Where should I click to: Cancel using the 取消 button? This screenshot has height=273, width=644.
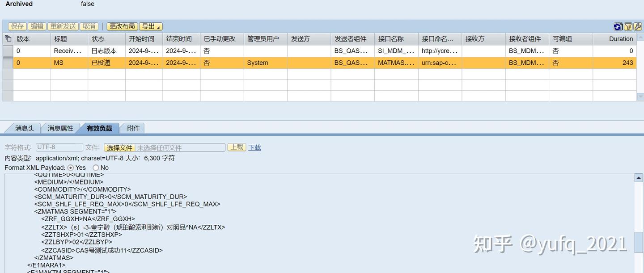[89, 26]
